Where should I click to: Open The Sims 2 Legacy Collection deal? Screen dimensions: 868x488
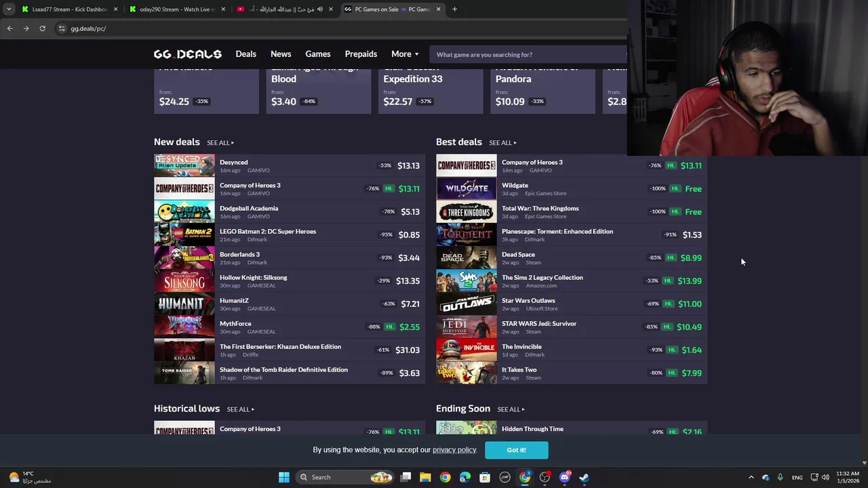[x=542, y=277]
